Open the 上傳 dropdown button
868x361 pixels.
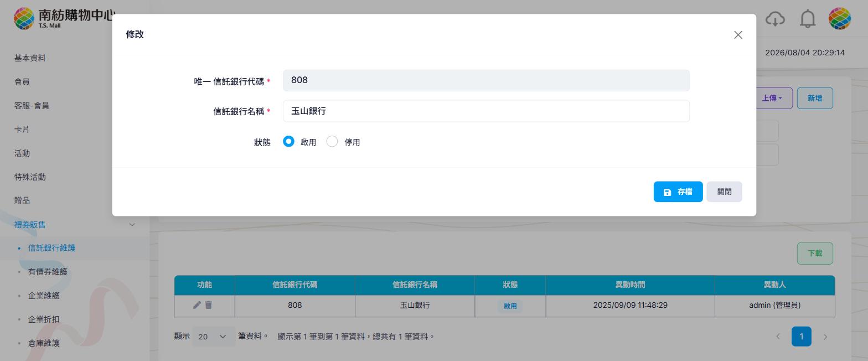[773, 98]
